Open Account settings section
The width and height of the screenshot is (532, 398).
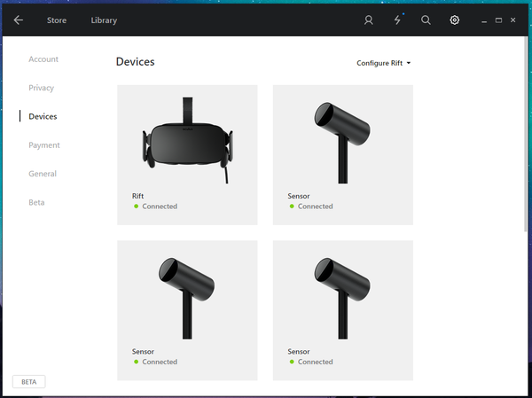click(43, 59)
